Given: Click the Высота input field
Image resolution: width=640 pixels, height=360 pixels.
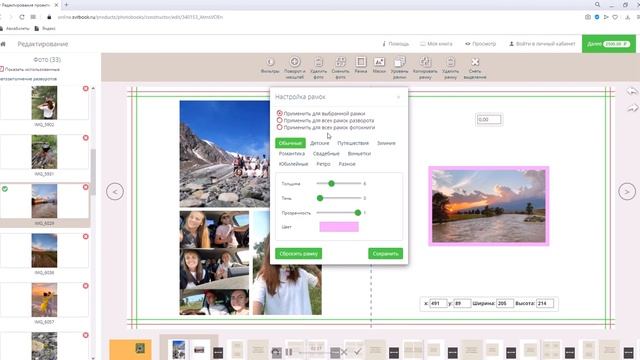Looking at the screenshot, I should tap(544, 304).
